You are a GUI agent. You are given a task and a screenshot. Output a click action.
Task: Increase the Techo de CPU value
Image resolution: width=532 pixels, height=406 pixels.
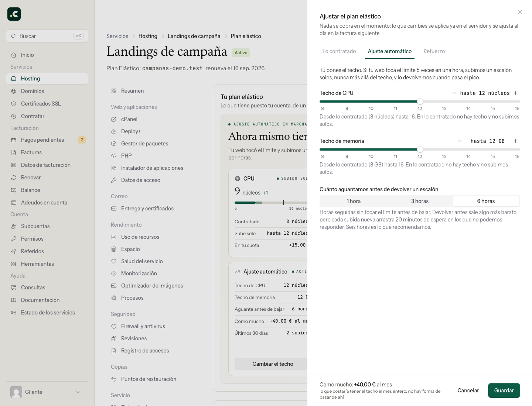(x=516, y=93)
